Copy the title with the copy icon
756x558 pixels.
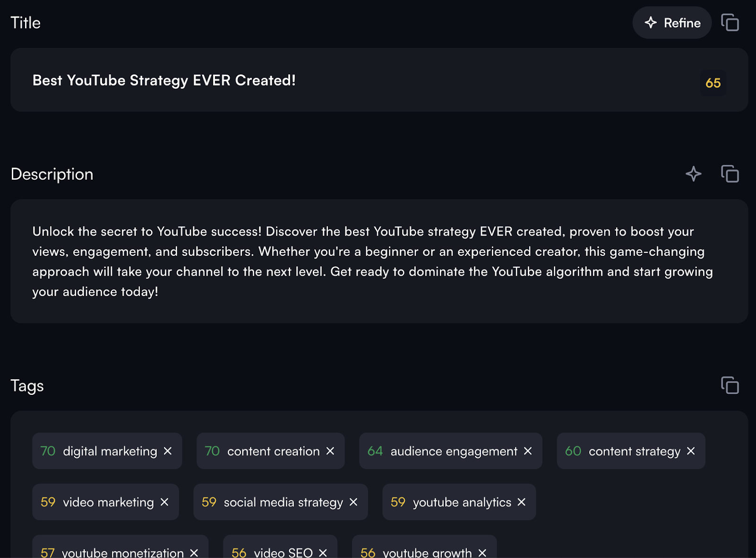(x=730, y=23)
